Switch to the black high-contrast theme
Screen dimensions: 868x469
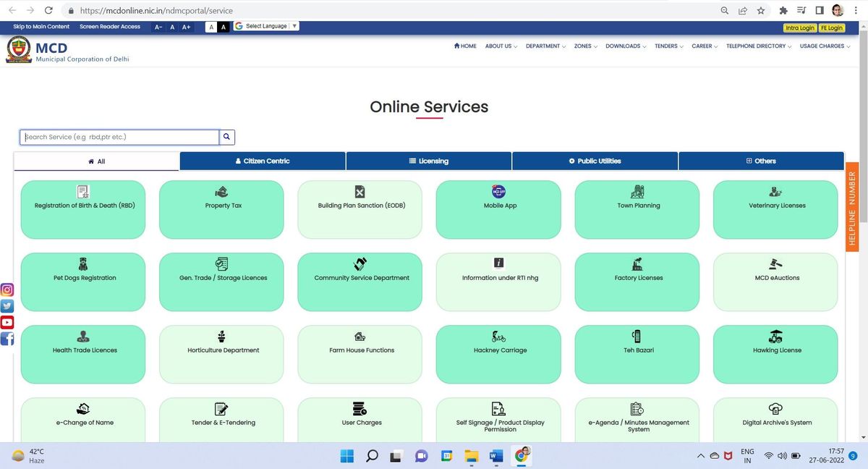(x=224, y=27)
